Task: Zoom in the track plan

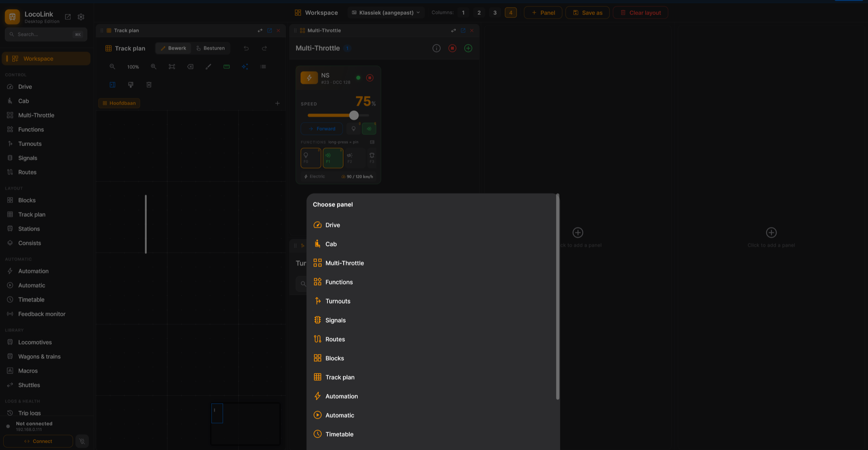Action: coord(154,66)
